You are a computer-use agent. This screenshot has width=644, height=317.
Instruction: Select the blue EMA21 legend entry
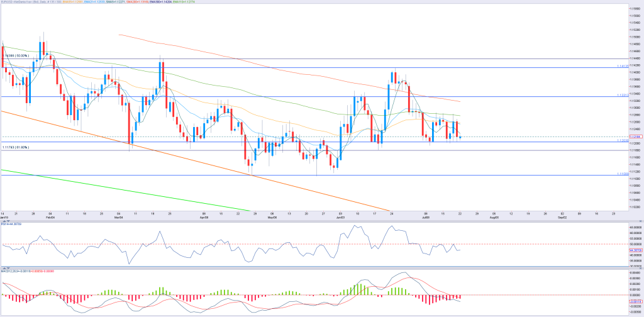(x=94, y=2)
